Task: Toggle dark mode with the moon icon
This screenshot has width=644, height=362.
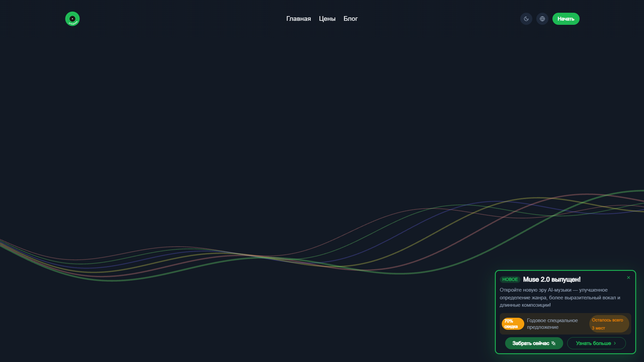Action: [526, 19]
